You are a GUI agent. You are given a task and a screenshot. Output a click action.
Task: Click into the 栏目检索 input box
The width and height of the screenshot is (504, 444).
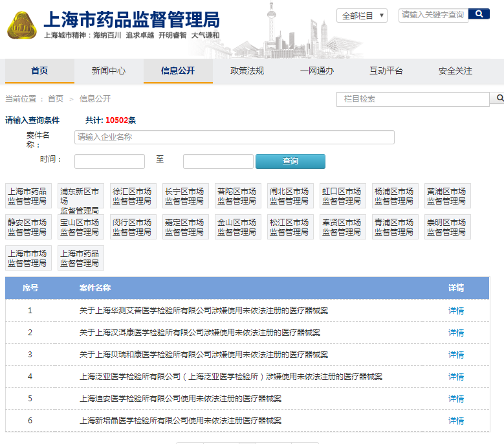(x=413, y=99)
